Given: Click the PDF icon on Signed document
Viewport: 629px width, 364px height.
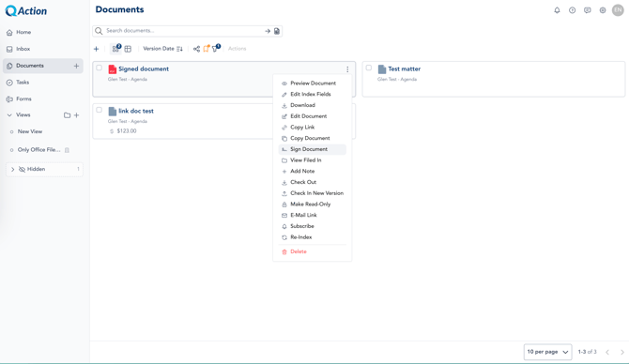Looking at the screenshot, I should (x=113, y=69).
